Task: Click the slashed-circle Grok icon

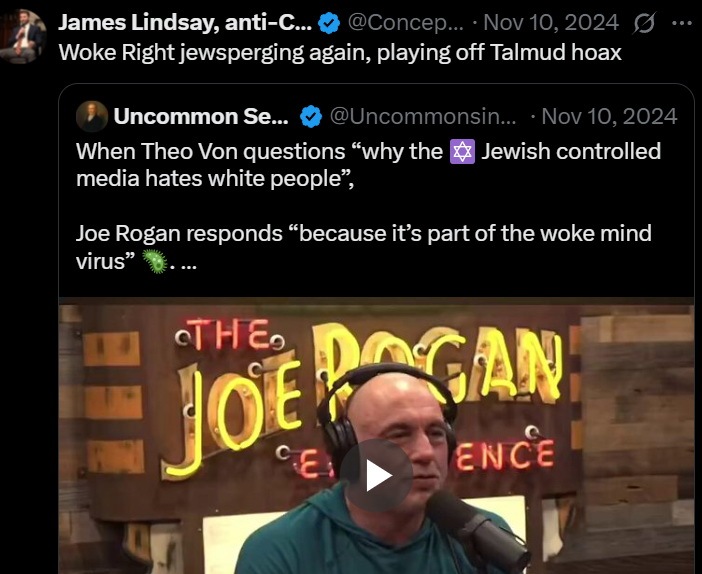Action: point(645,23)
